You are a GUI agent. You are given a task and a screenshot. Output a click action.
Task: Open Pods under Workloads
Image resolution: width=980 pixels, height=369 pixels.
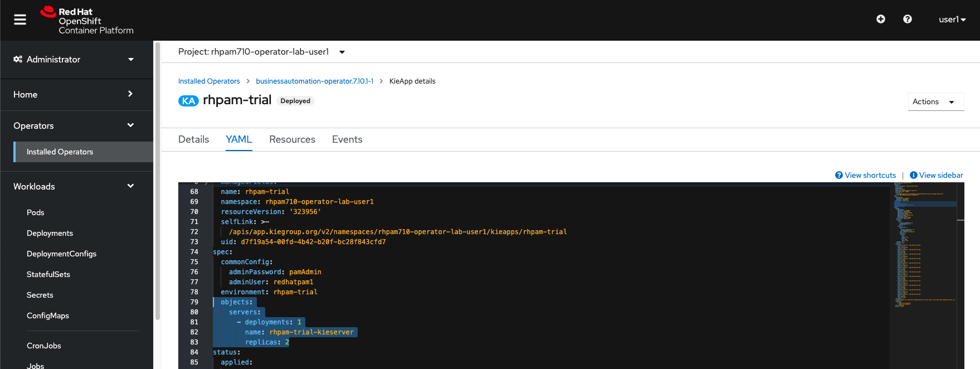click(36, 212)
